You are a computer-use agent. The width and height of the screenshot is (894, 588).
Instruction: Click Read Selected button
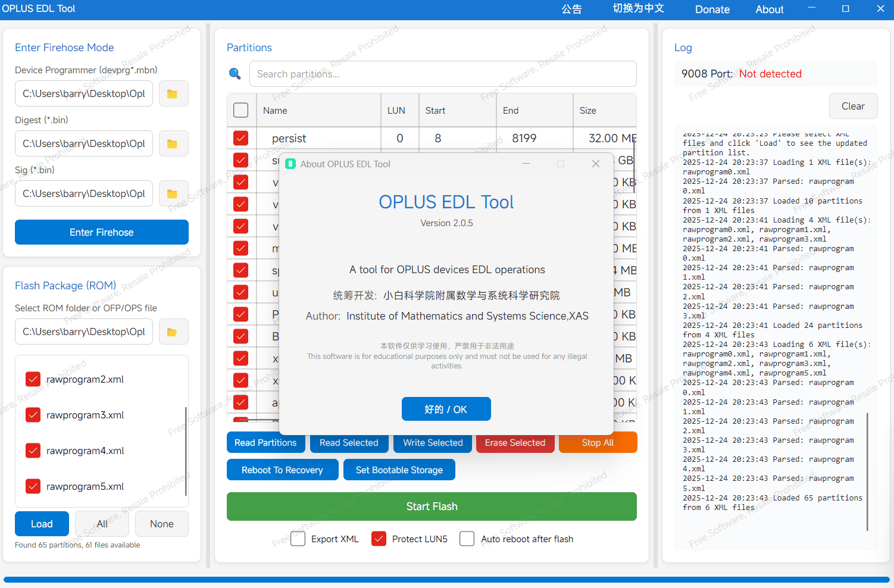349,442
